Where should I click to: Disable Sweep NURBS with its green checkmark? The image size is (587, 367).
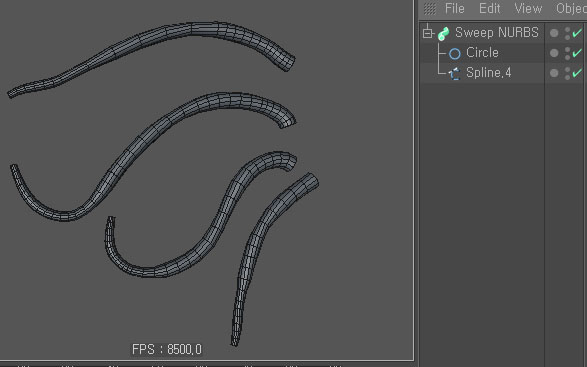pos(577,33)
